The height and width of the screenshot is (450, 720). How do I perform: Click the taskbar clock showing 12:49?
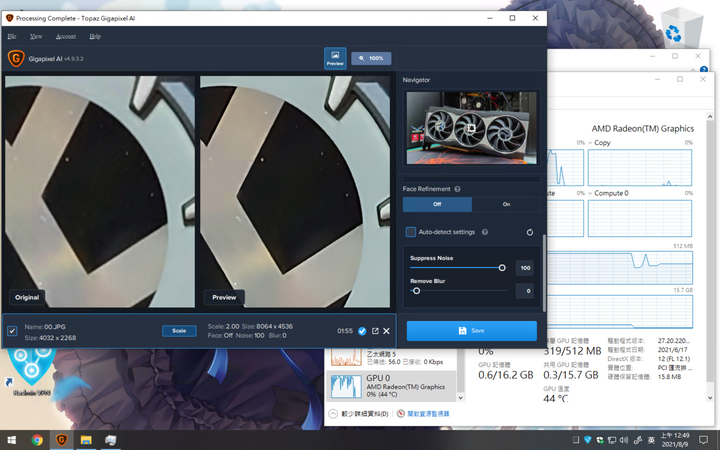(675, 440)
